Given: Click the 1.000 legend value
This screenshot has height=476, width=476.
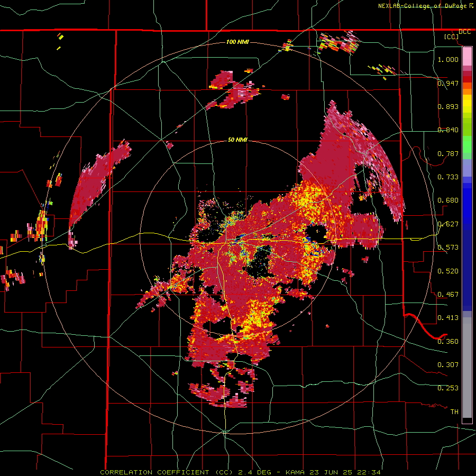Looking at the screenshot, I should click(448, 59).
